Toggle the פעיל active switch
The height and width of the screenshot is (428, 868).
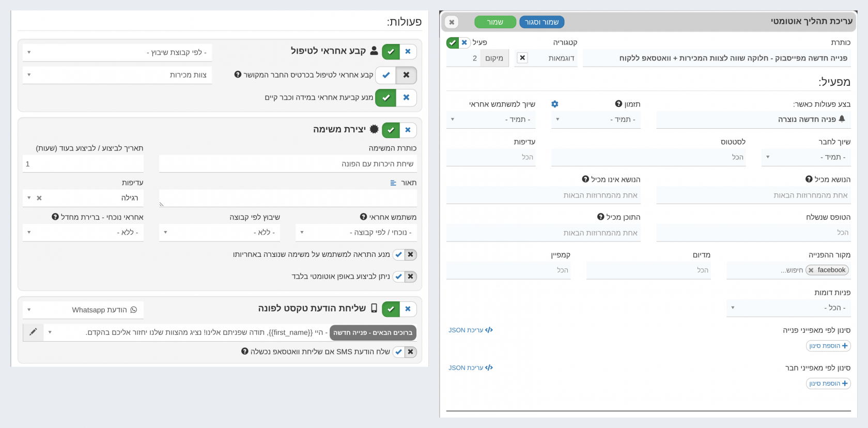[x=458, y=42]
